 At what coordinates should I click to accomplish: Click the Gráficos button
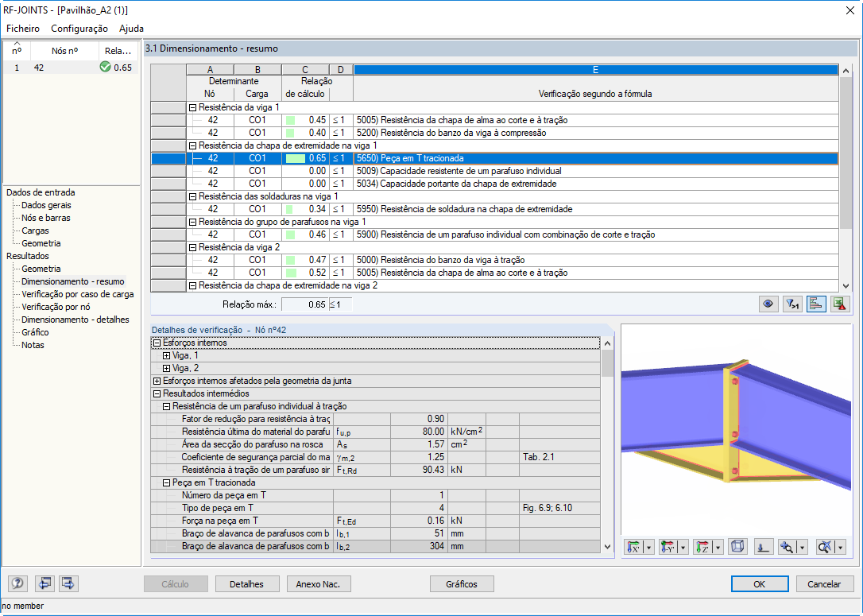(x=461, y=584)
